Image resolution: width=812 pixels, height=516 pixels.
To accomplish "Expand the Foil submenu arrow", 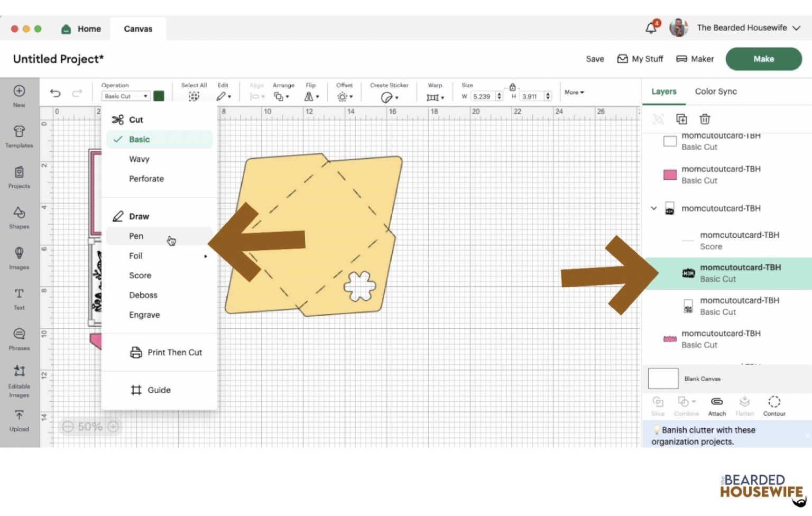I will 206,256.
